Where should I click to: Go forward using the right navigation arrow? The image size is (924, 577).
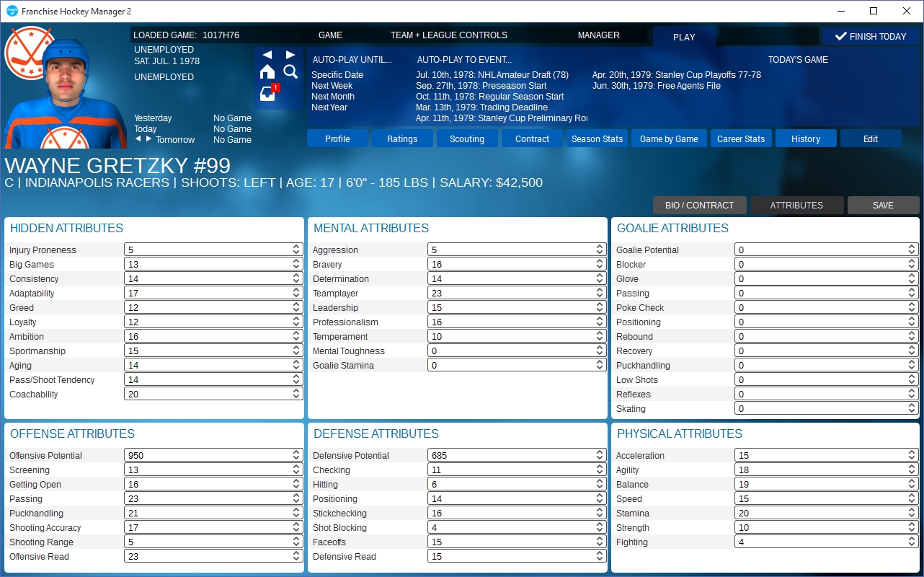tap(290, 55)
